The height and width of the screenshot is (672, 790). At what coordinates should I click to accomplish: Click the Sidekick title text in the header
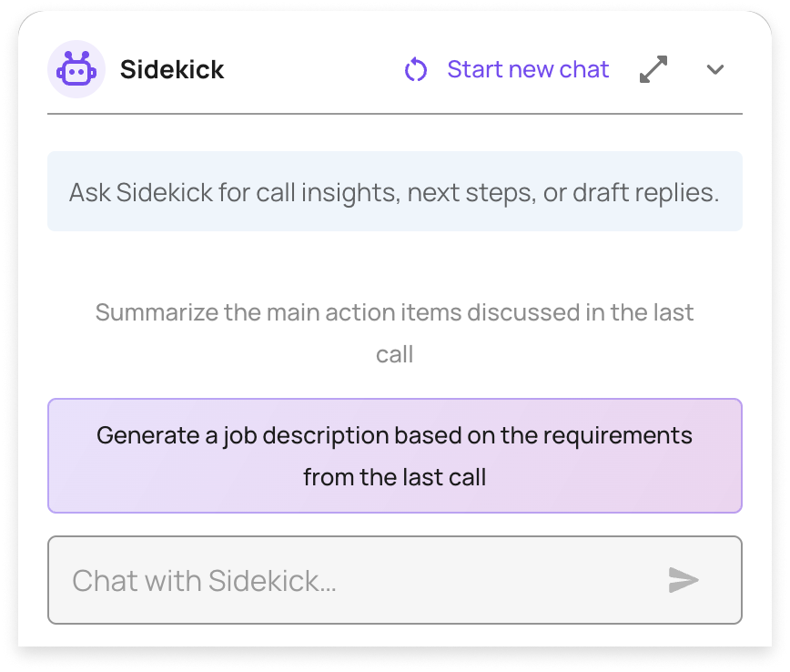173,69
